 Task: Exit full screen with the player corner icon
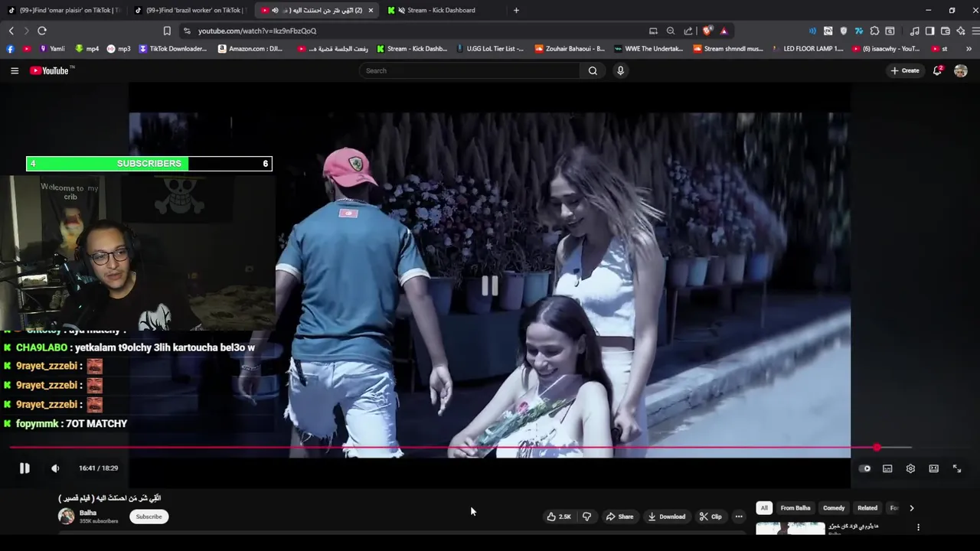coord(956,468)
